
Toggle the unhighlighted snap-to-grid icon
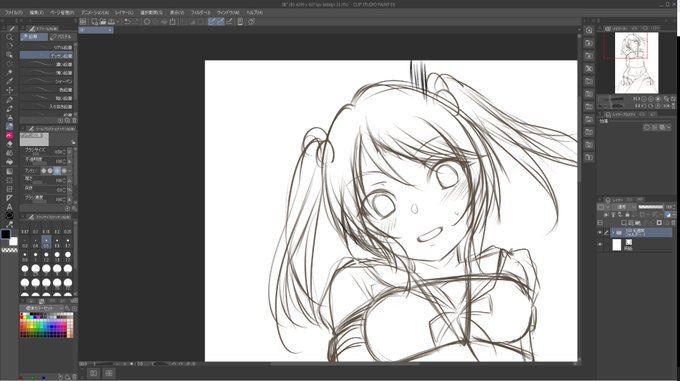coord(229,21)
